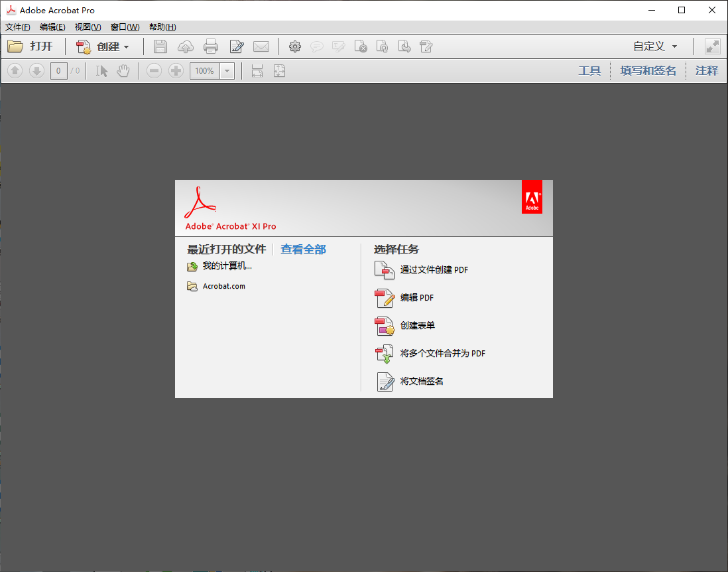Select the 将文档签名 task
The width and height of the screenshot is (728, 572).
(409, 381)
